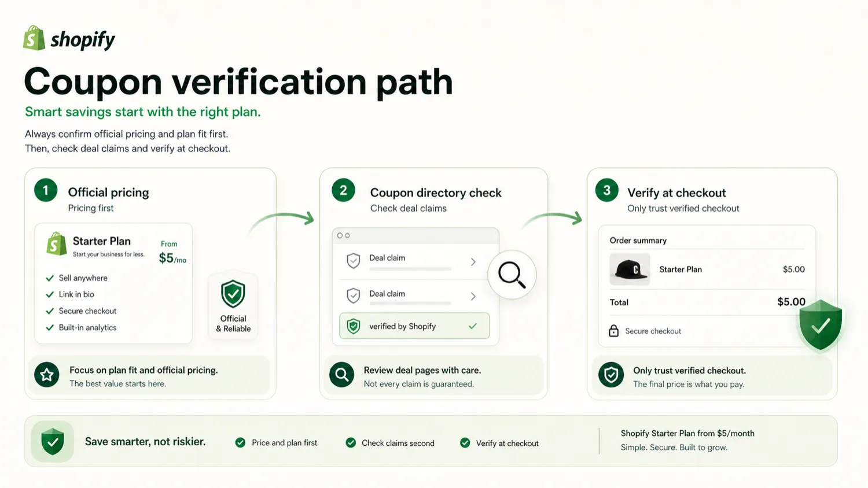Screen dimensions: 868x488
Task: Click the shield icon beside Save smarter
Action: pos(53,442)
